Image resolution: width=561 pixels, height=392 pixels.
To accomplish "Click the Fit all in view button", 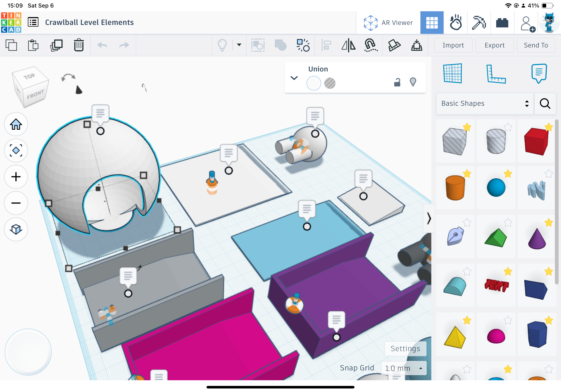I will point(16,151).
